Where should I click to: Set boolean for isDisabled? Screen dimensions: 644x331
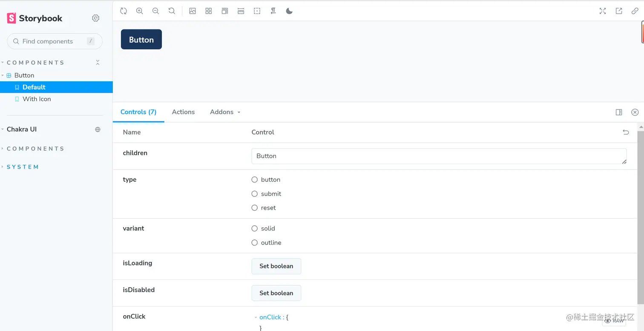coord(276,293)
